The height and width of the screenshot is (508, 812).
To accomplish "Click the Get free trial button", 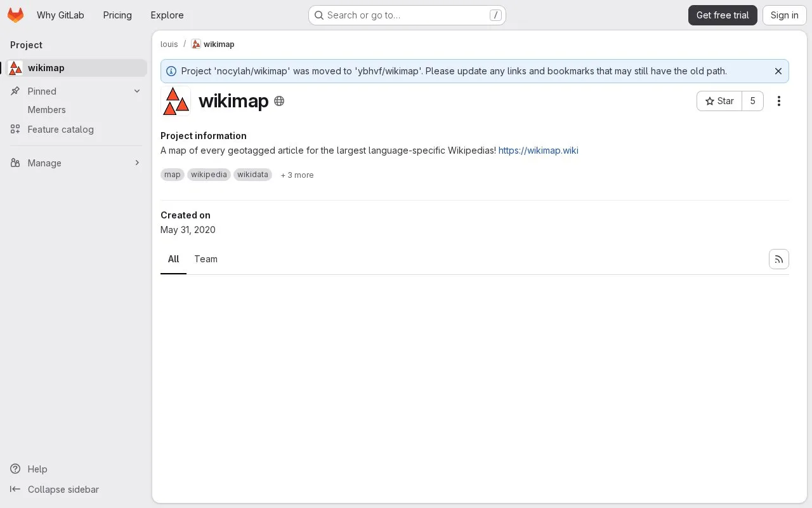I will pos(723,15).
